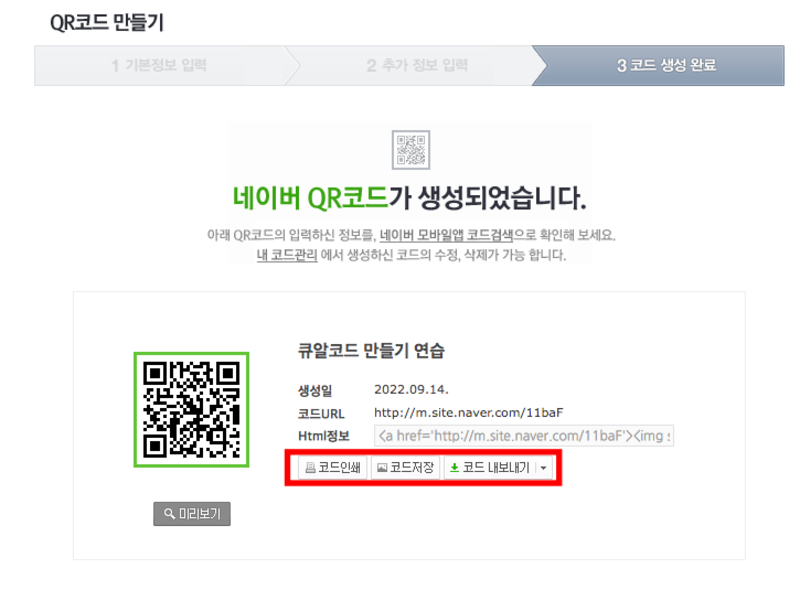Open the 미리보기 preview button
This screenshot has height=590, width=800.
[x=192, y=513]
